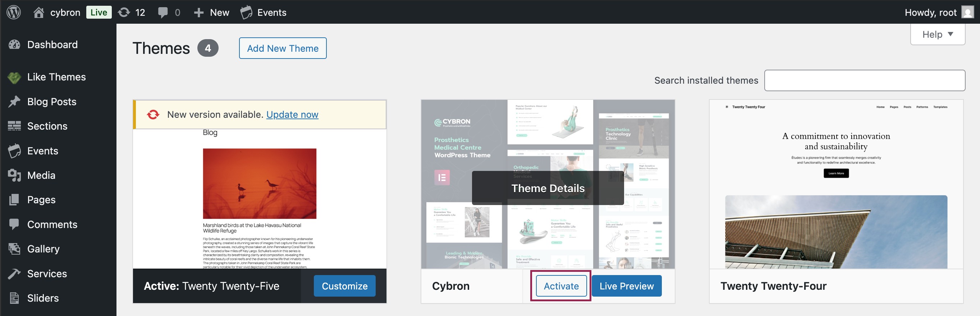Click the home icon beside cybron
This screenshot has height=316, width=980.
tap(38, 13)
